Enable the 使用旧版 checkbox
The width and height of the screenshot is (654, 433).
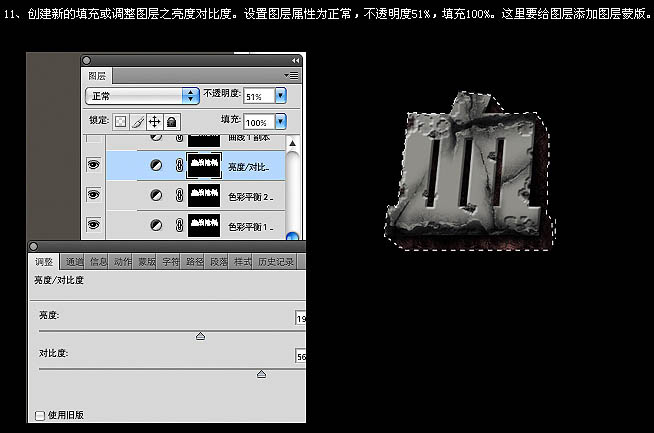(x=40, y=415)
